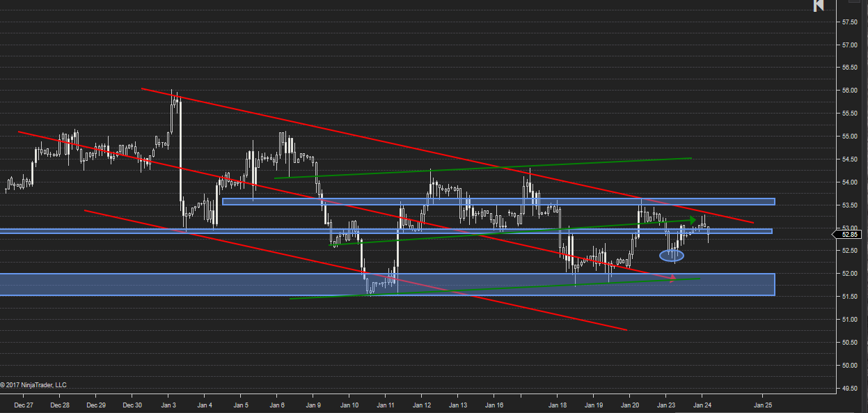Click the Jan 25 date label
868x413 pixels.
point(764,405)
